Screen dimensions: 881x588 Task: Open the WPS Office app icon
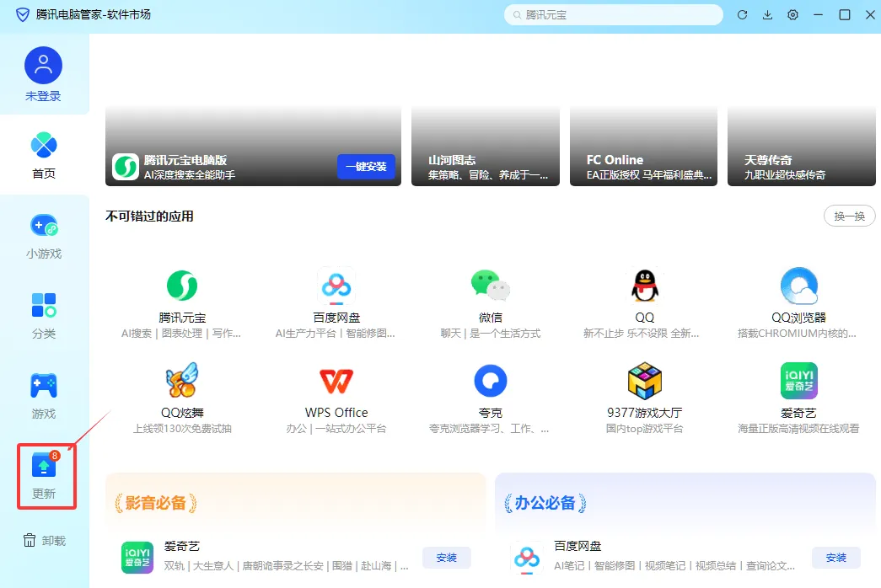336,381
